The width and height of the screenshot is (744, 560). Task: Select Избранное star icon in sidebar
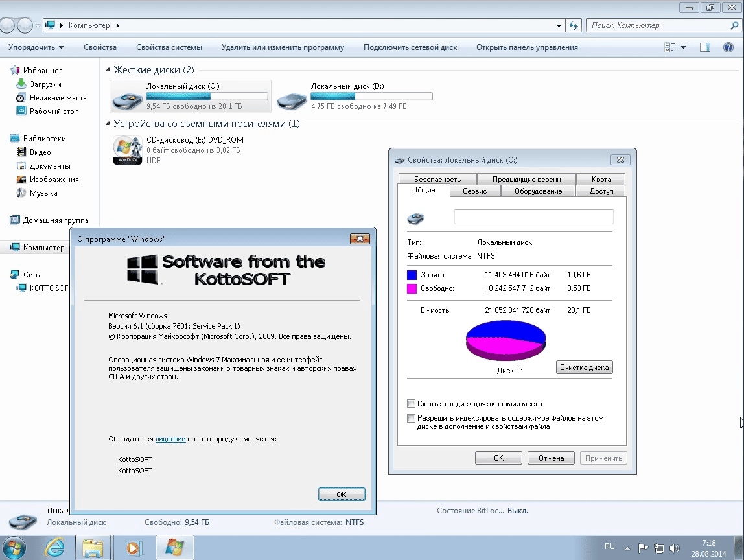point(15,70)
